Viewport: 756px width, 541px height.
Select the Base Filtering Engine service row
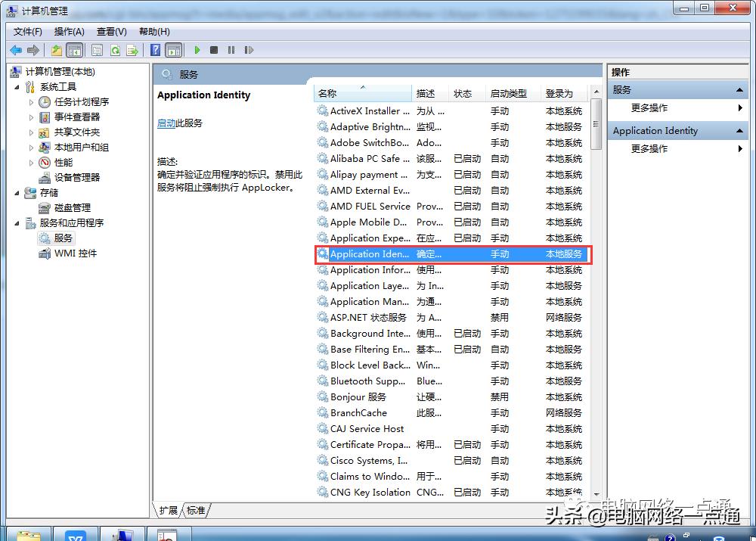(x=451, y=350)
